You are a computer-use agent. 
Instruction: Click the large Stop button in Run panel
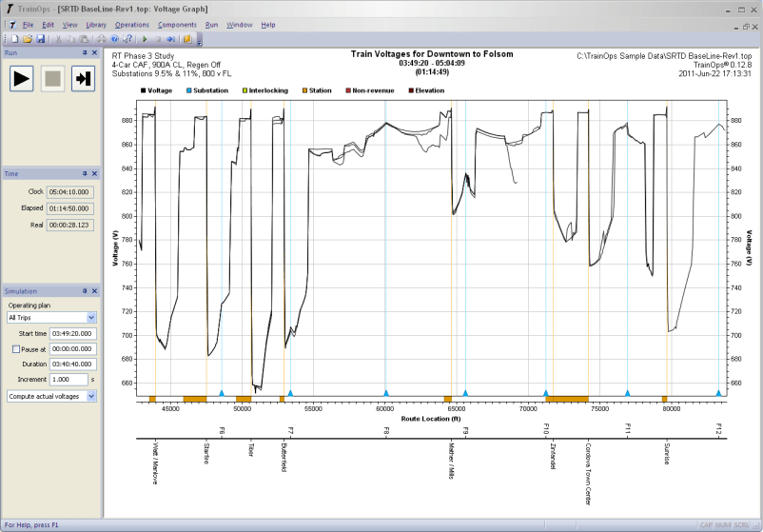(x=52, y=78)
